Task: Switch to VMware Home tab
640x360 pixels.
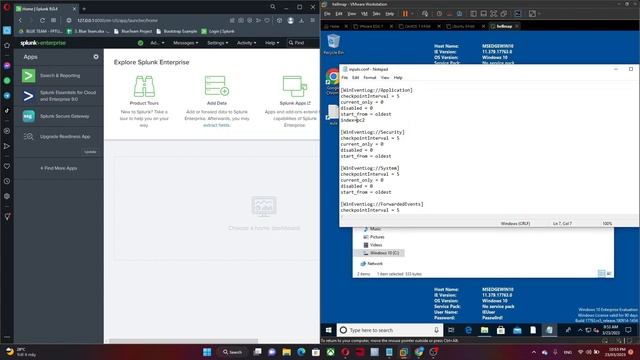Action: [334, 26]
